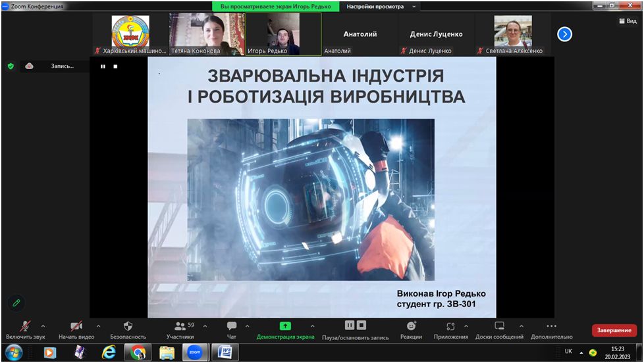
Task: Click the cloud recording icon
Action: point(29,66)
